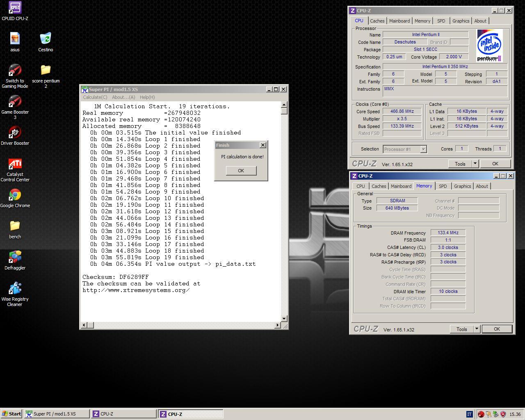This screenshot has height=420, width=525.
Task: Click the upper CPU-Z window title icon
Action: (x=352, y=11)
